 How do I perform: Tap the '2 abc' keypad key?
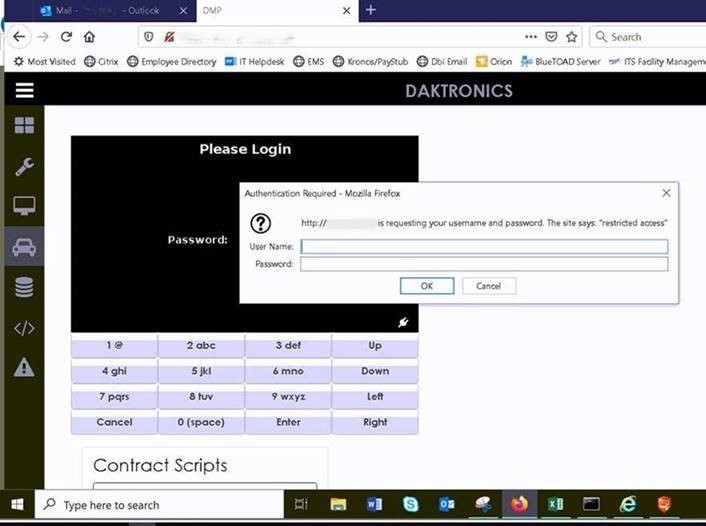[x=201, y=345]
